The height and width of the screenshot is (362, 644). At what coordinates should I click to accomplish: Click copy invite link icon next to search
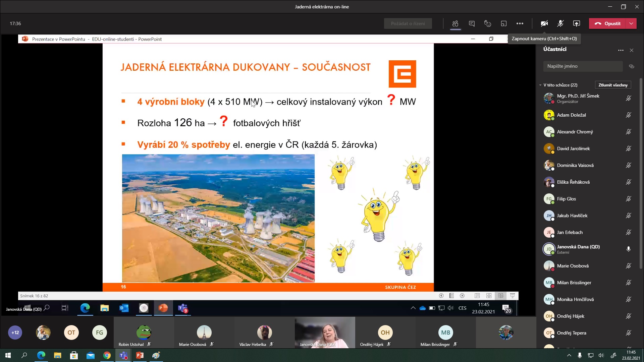[631, 66]
